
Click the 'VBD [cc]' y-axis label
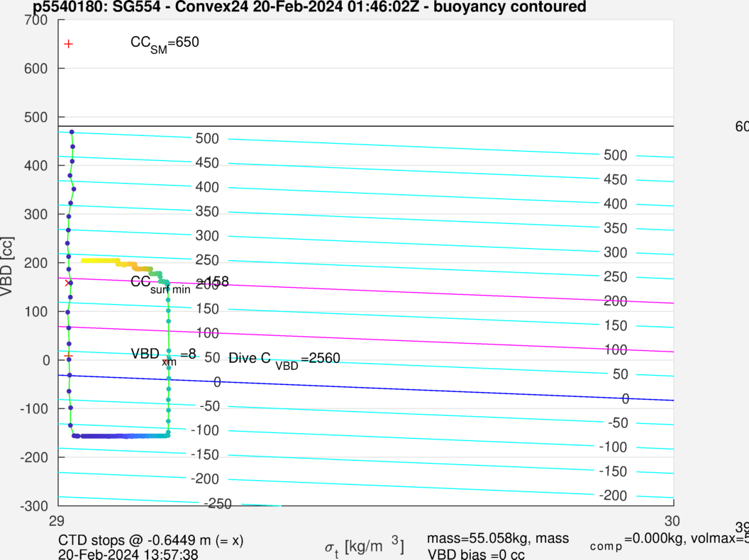[6, 267]
